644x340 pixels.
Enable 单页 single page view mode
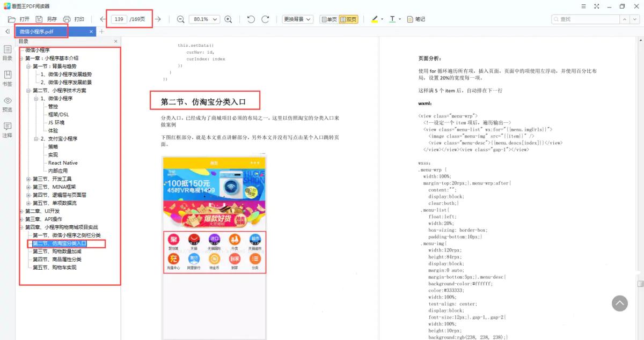331,19
